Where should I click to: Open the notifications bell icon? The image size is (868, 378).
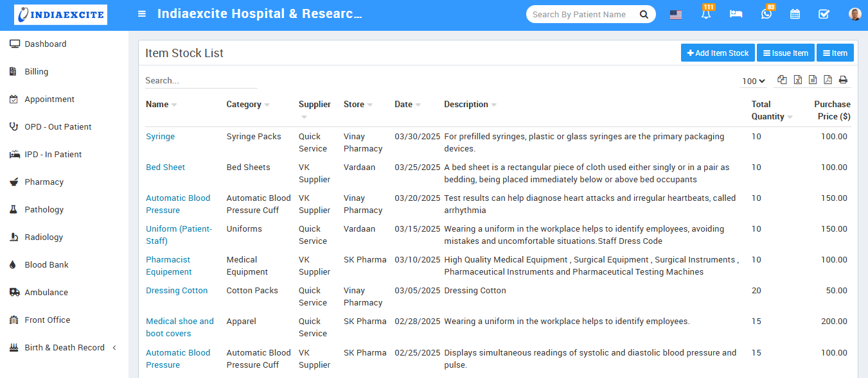click(x=706, y=14)
